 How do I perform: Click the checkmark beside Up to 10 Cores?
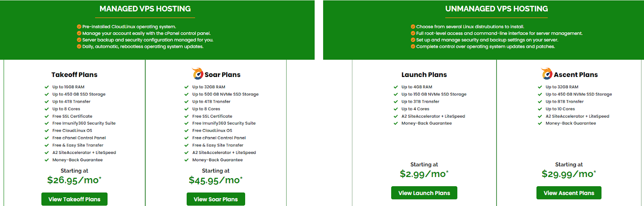(540, 109)
